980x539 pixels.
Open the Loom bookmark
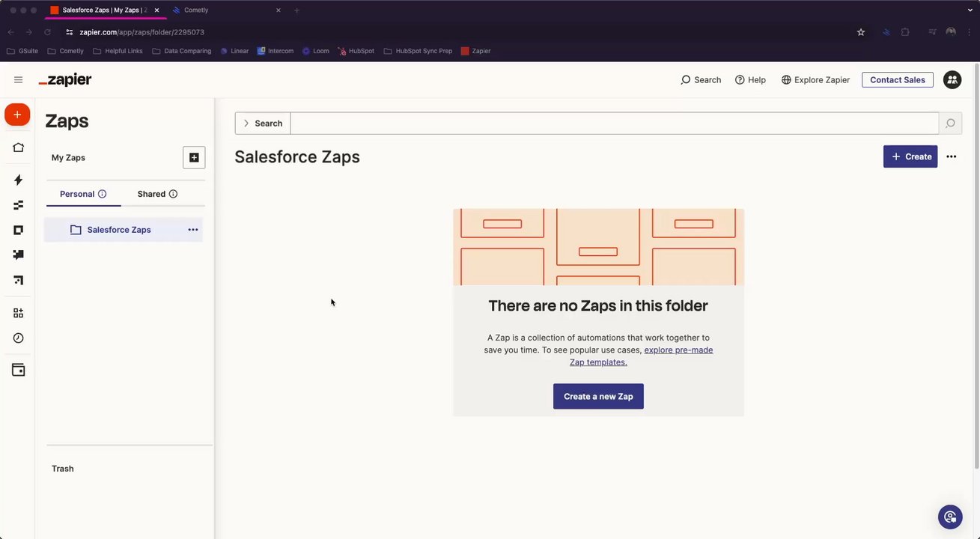point(316,51)
